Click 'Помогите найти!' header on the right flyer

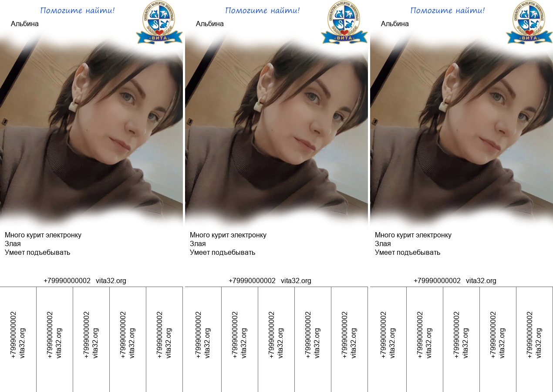[448, 10]
